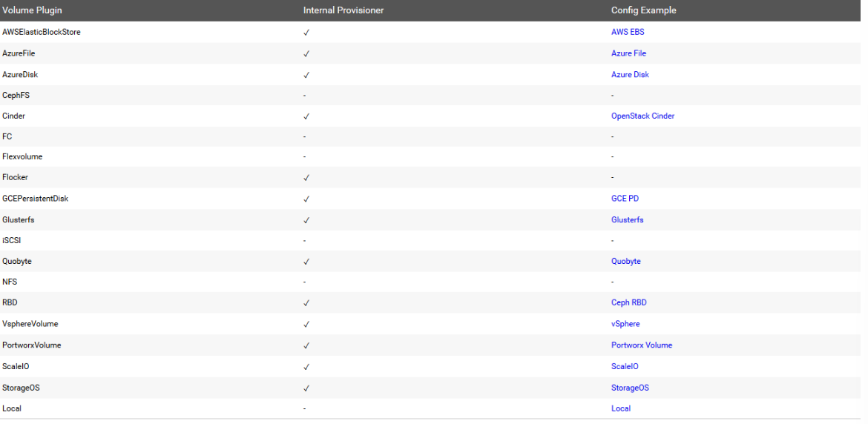Click the Quobyte plugin name cell
This screenshot has width=868, height=424.
[16, 261]
